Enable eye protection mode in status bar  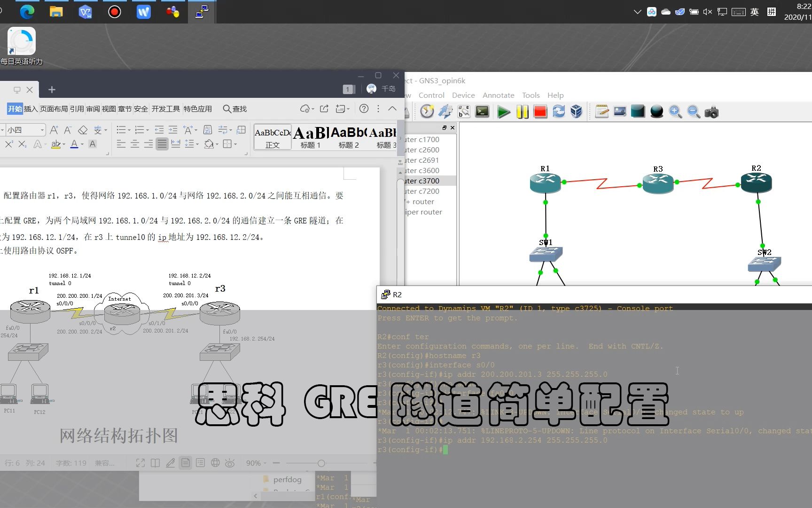230,463
